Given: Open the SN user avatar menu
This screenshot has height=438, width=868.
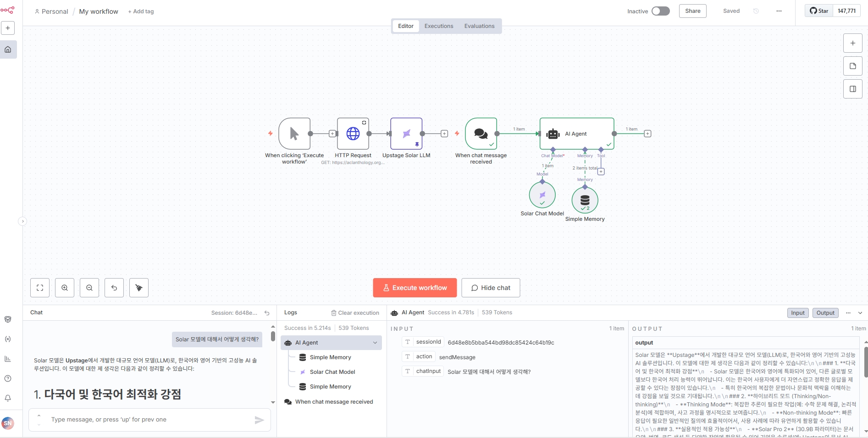Looking at the screenshot, I should coord(8,423).
